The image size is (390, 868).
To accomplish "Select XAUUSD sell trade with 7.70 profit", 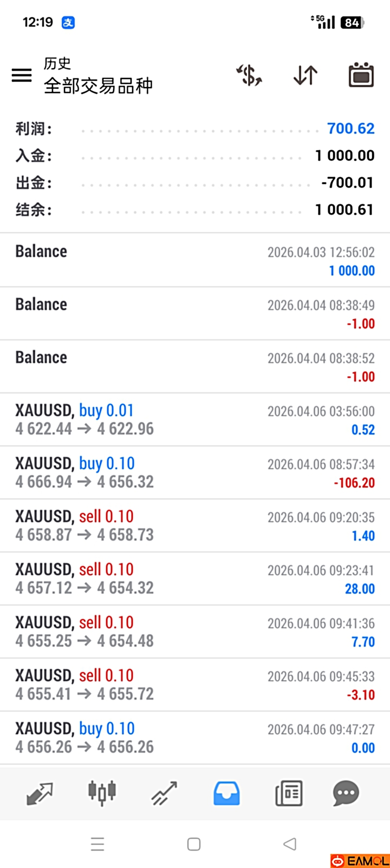I will (x=195, y=632).
